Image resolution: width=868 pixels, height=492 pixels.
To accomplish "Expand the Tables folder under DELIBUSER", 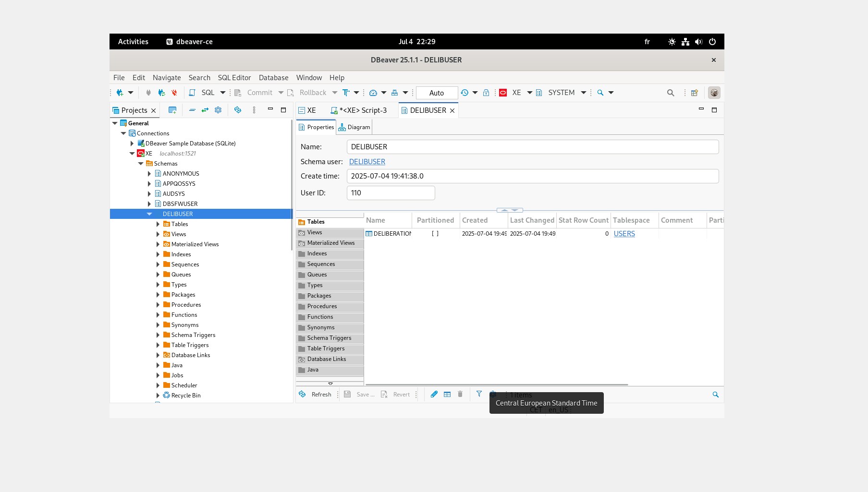I will point(158,224).
